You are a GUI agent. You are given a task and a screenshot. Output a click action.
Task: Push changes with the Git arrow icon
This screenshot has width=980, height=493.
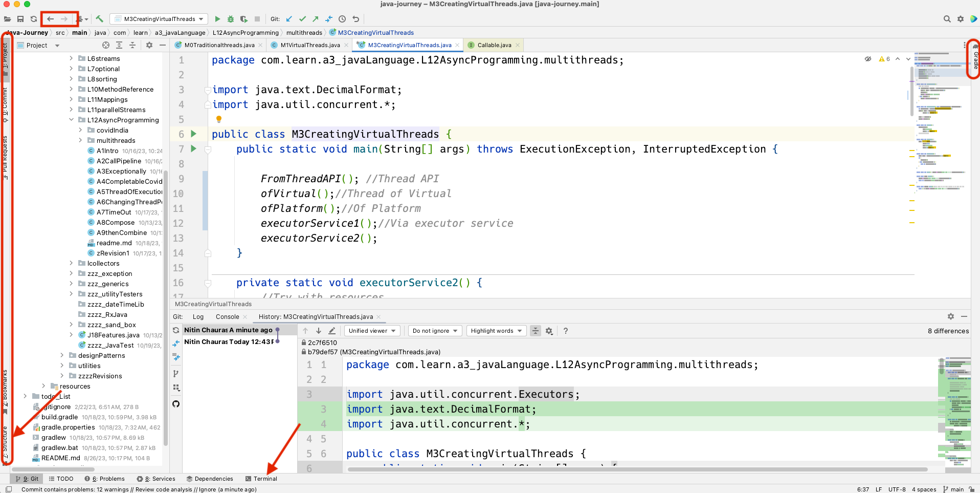316,18
